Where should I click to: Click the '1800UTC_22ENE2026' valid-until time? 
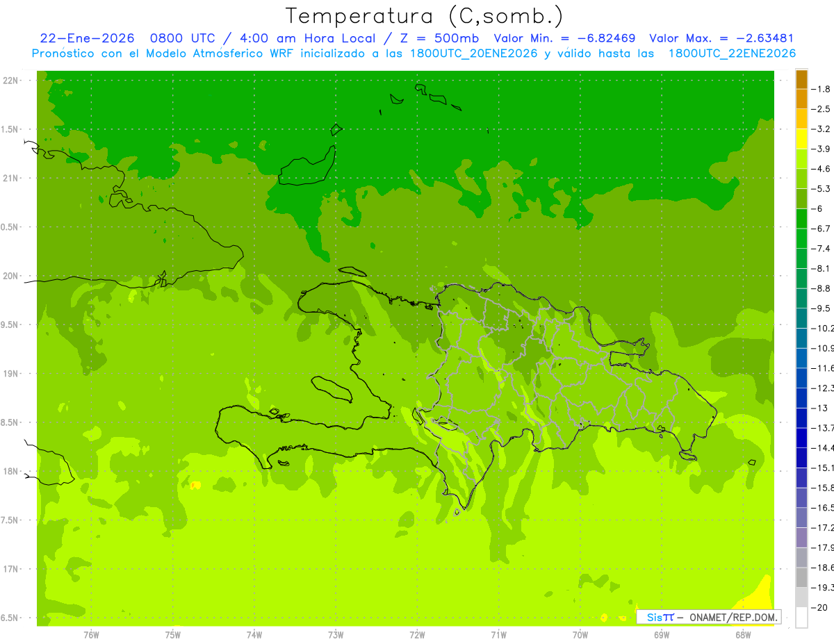(731, 53)
